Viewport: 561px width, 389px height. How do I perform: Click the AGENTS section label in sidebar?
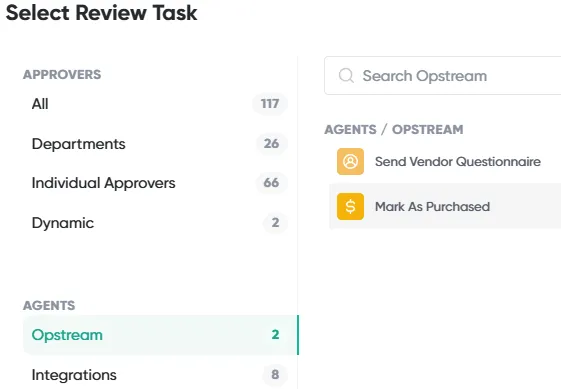tap(49, 306)
